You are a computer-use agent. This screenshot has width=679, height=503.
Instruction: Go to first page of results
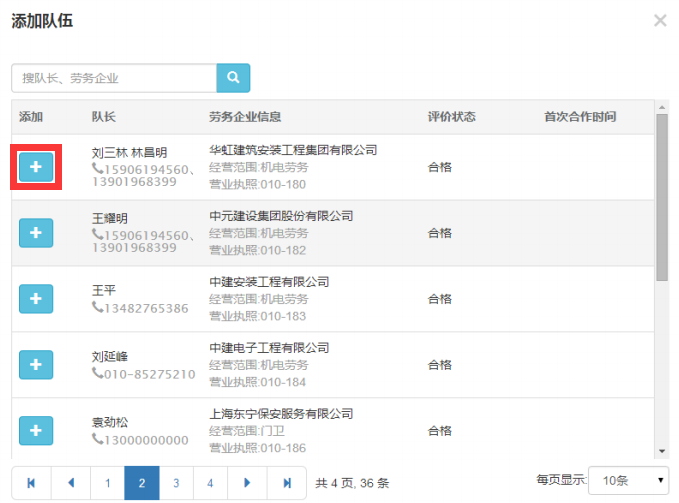point(31,483)
